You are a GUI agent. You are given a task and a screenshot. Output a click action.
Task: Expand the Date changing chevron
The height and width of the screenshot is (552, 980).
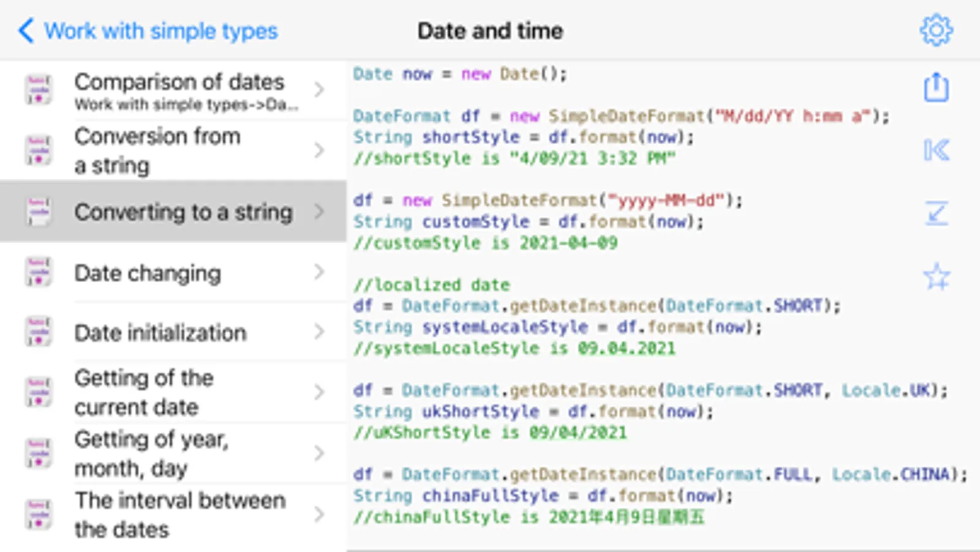coord(319,272)
